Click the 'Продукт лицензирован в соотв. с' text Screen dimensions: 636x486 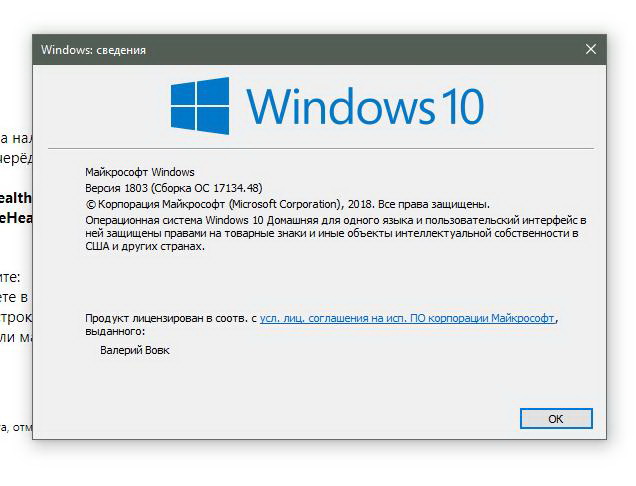tap(171, 318)
